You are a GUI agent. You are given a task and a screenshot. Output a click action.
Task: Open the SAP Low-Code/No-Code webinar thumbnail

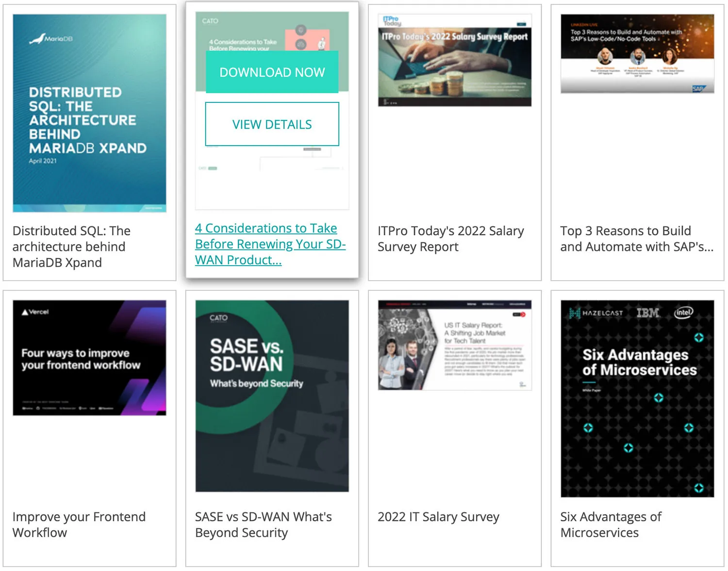[637, 54]
